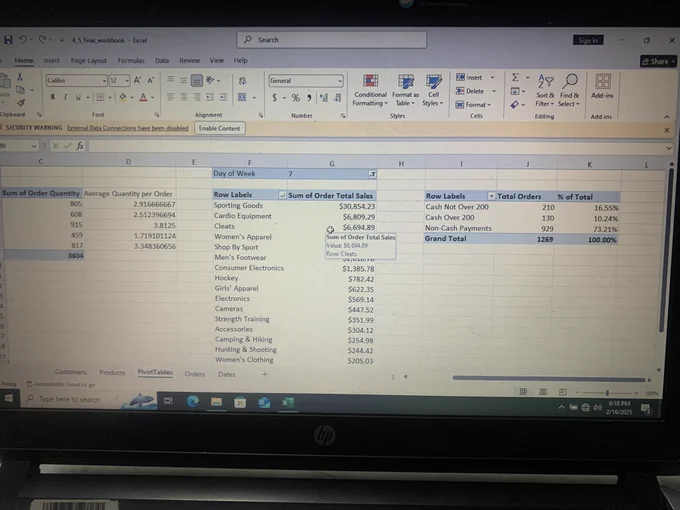Viewport: 680px width, 510px height.
Task: Click the Wrap Text icon
Action: (x=242, y=81)
